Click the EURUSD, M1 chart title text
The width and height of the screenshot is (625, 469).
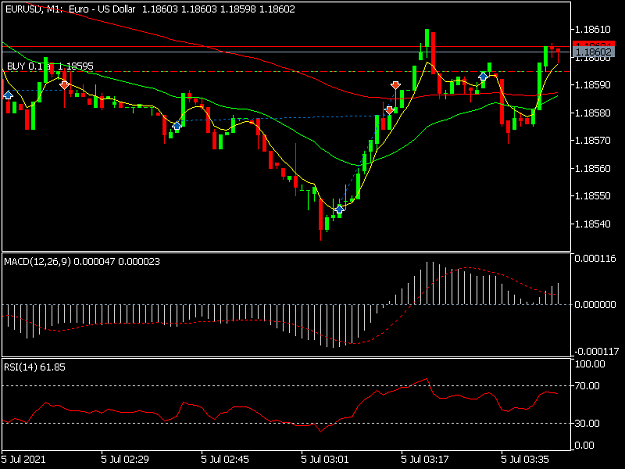(70, 9)
